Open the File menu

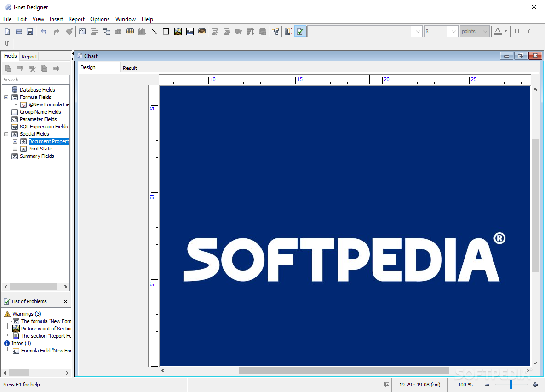tap(7, 19)
